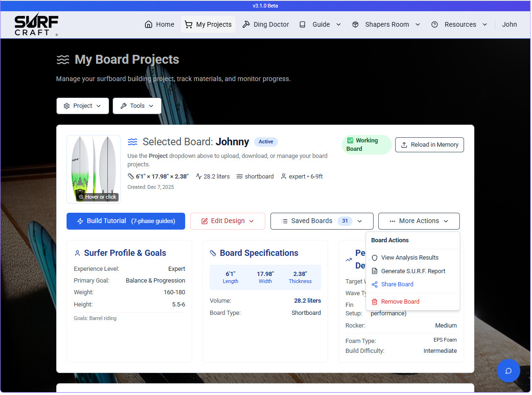Click the hammer icon beside Ding Doctor
This screenshot has width=532, height=395.
click(x=246, y=24)
